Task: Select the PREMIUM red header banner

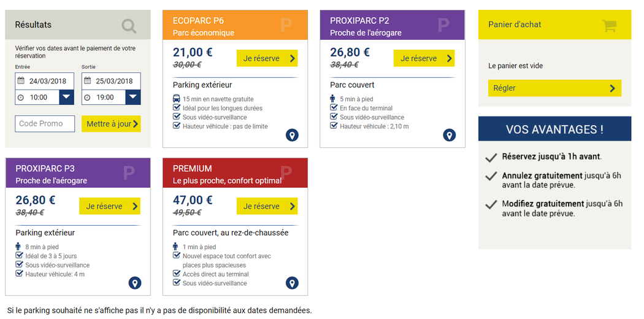Action: [235, 174]
